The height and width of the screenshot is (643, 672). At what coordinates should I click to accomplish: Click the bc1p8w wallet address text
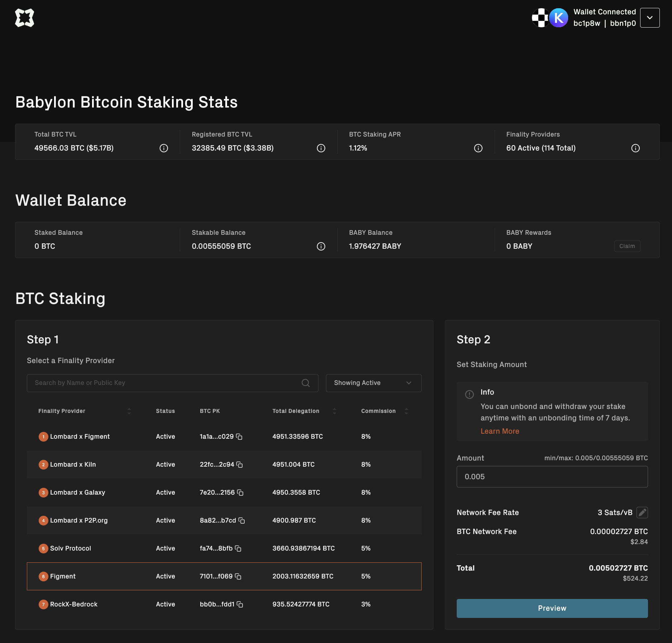pos(586,23)
